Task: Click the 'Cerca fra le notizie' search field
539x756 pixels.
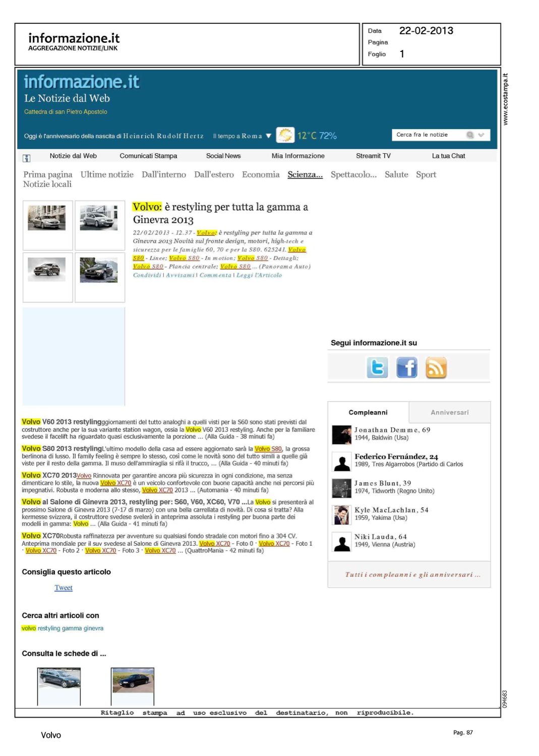Action: [x=428, y=135]
